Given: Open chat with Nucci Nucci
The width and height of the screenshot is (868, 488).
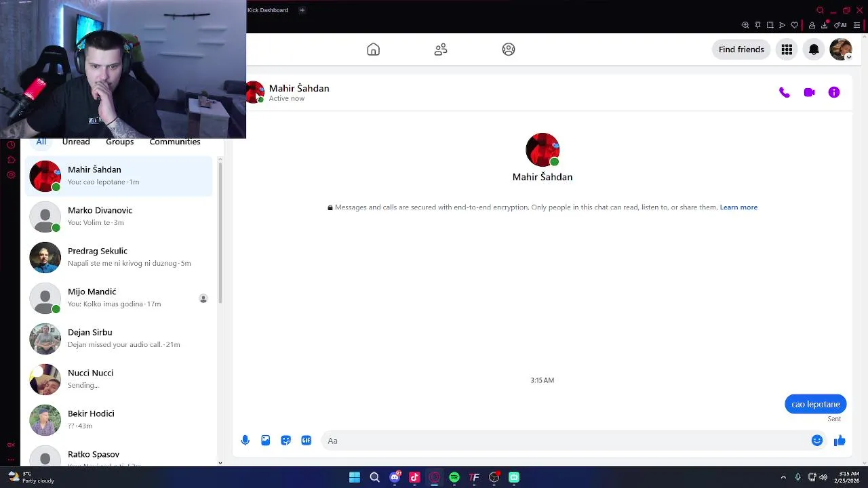Looking at the screenshot, I should pos(119,379).
